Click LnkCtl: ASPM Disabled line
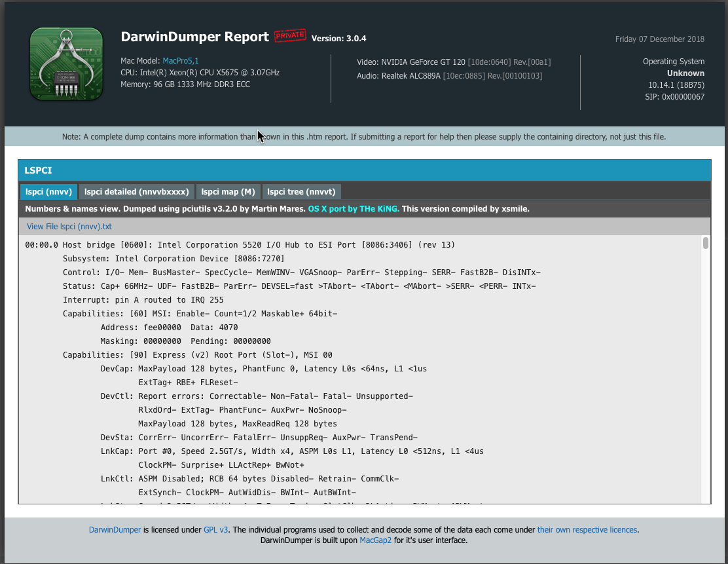This screenshot has width=728, height=564. (x=250, y=479)
